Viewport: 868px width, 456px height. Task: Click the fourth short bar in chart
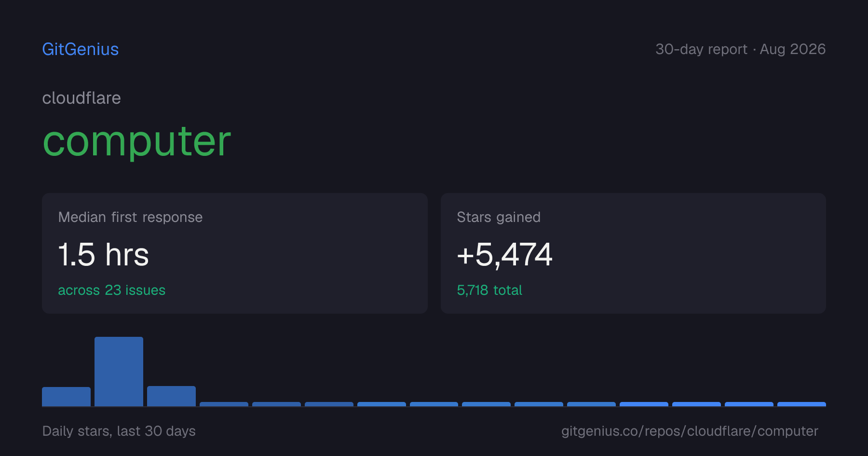pos(224,404)
